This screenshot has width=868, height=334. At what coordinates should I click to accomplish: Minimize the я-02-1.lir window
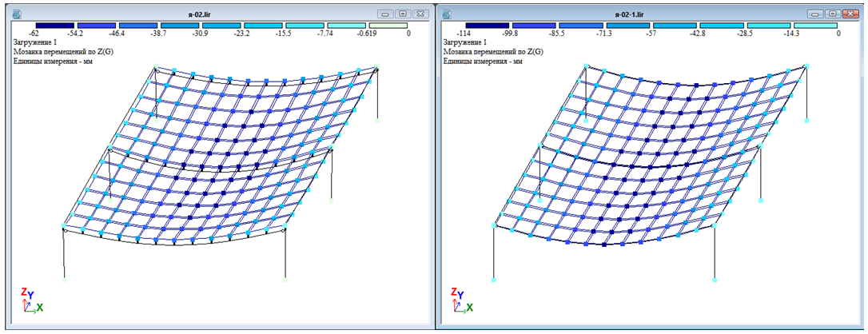pyautogui.click(x=815, y=14)
